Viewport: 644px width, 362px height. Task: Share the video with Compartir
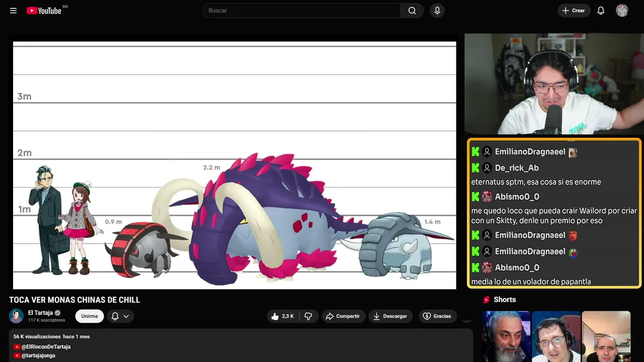tap(343, 316)
